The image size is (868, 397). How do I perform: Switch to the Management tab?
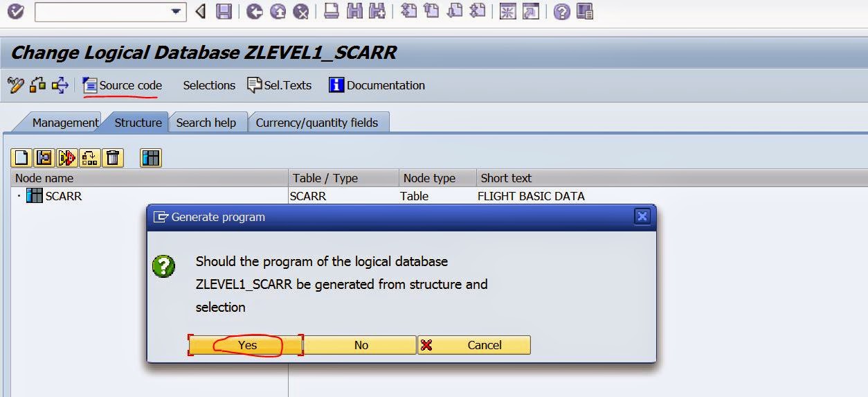(x=65, y=123)
